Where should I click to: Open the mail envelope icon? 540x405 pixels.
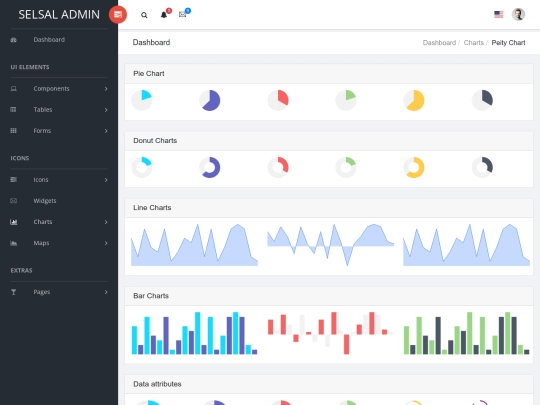[183, 14]
